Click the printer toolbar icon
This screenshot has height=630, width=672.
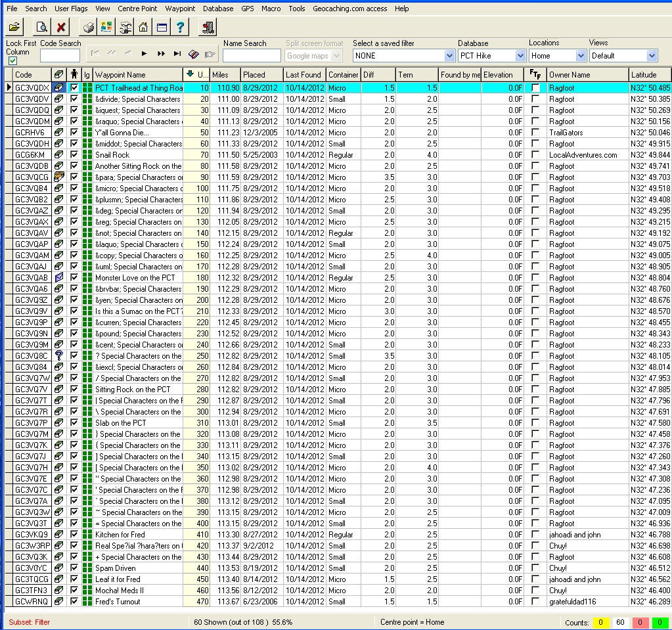[88, 28]
